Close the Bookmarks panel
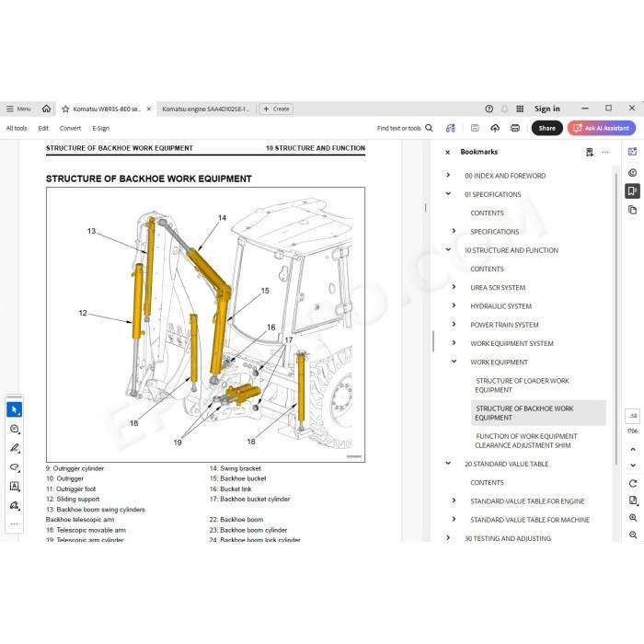Viewport: 644px width, 644px height. point(448,153)
